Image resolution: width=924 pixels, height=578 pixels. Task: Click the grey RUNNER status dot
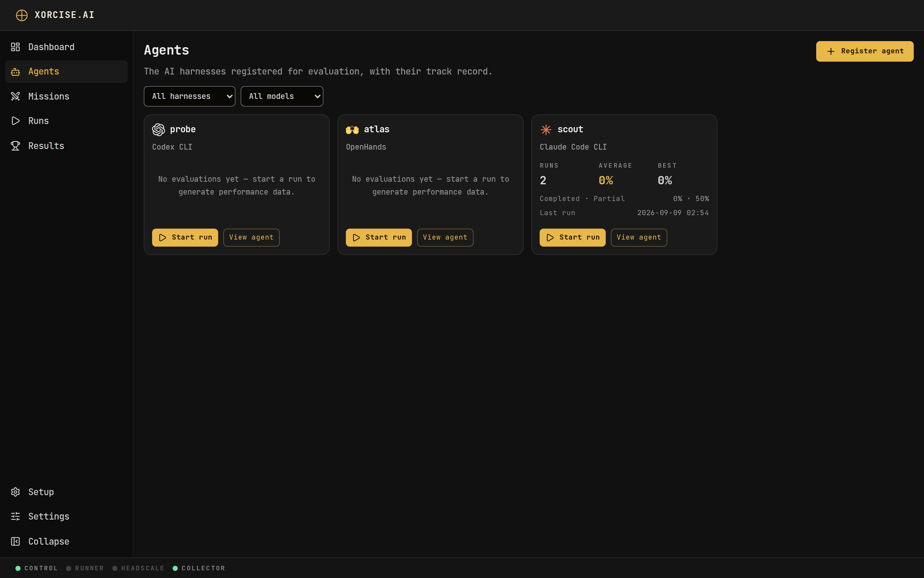click(69, 568)
